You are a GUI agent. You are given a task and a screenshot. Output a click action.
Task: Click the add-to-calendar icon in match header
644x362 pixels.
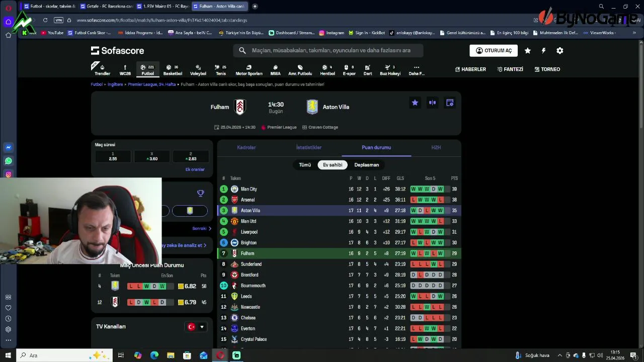pos(450,103)
